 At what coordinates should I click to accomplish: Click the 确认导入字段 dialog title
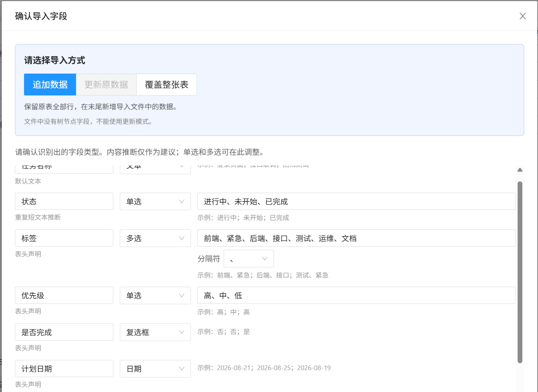tap(41, 16)
